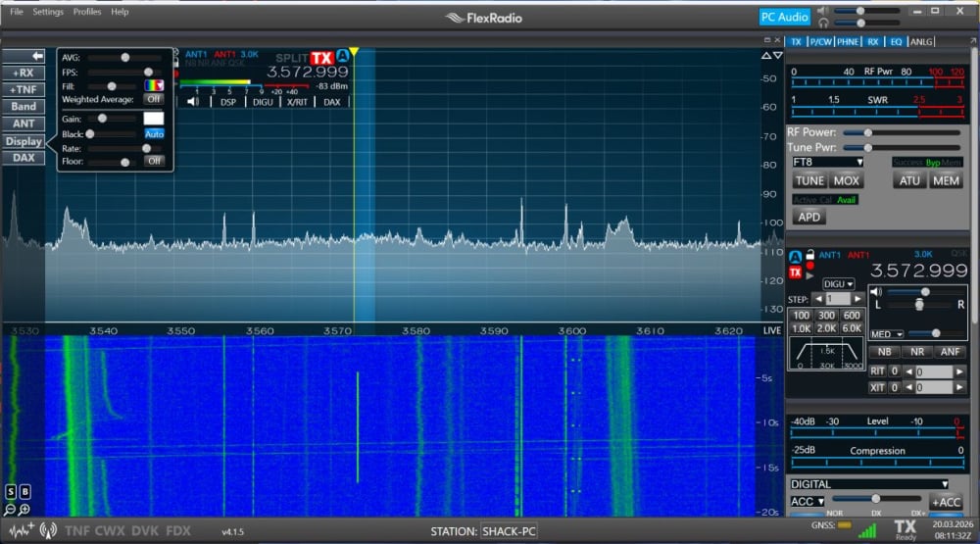Toggle the slice lock padlock icon
This screenshot has width=980, height=544.
(810, 255)
